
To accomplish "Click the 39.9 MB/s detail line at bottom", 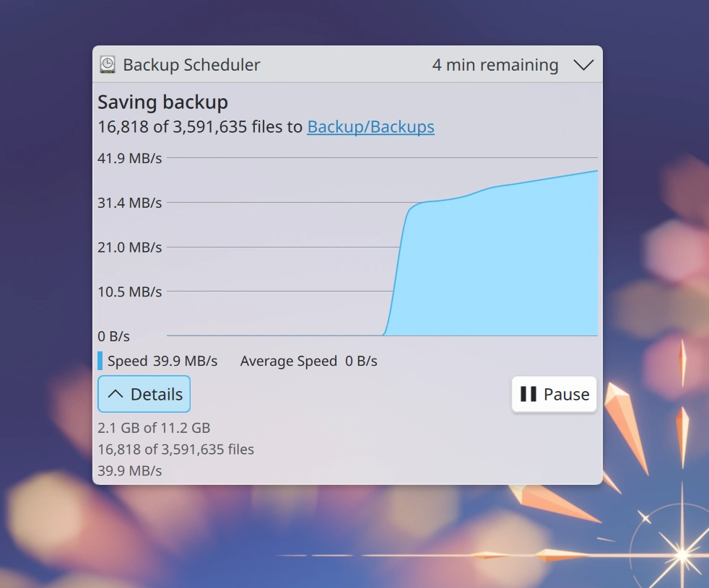I will click(x=130, y=470).
